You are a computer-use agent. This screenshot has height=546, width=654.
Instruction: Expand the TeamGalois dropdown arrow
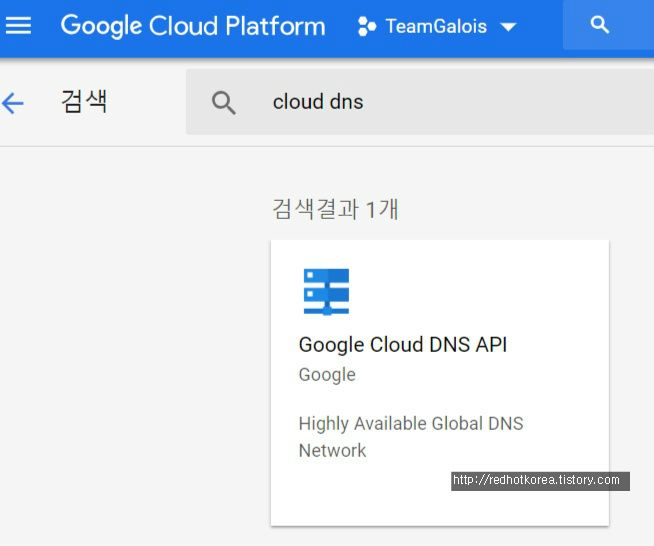pos(508,28)
